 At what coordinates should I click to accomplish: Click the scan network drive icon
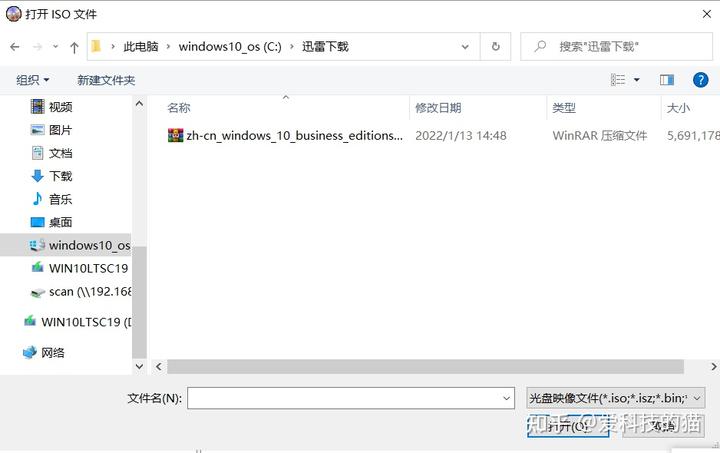(x=38, y=292)
